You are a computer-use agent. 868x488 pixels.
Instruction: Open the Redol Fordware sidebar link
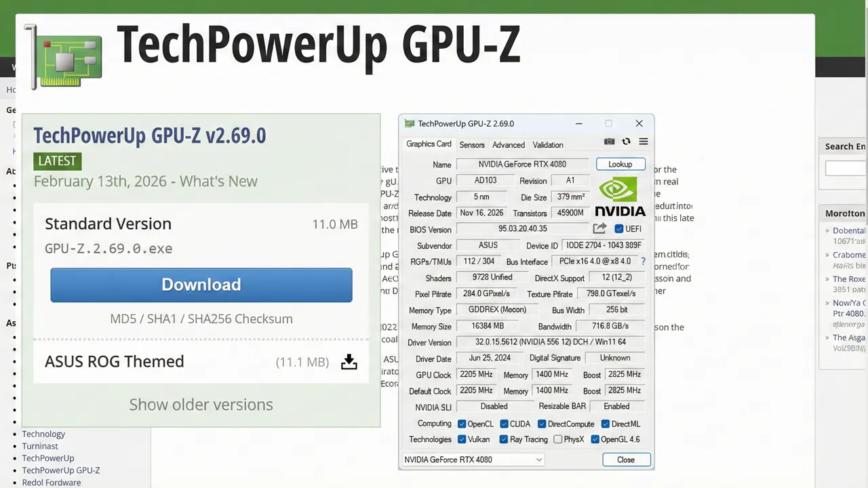pyautogui.click(x=52, y=483)
